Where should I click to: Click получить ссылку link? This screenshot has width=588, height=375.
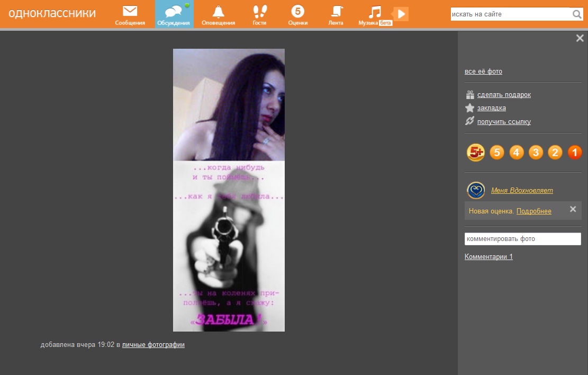[504, 122]
